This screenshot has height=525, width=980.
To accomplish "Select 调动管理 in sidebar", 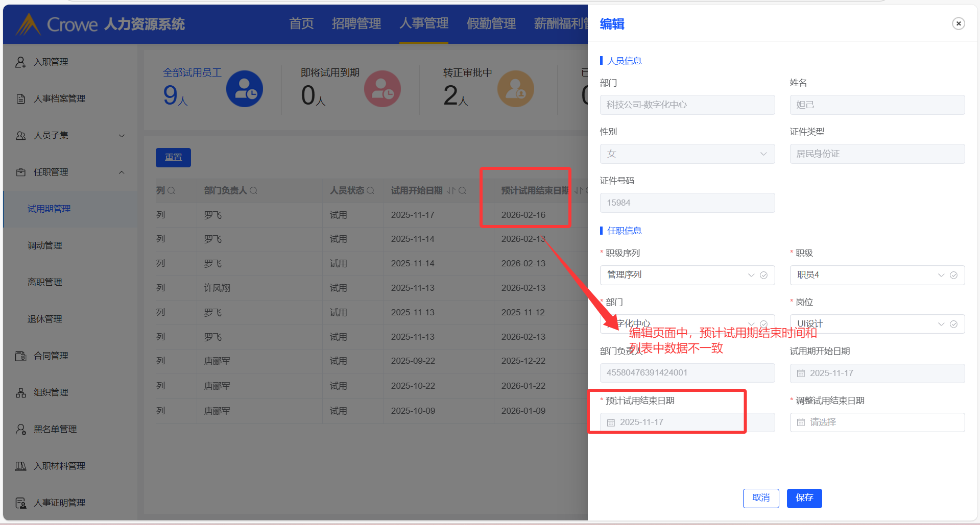I will point(45,246).
